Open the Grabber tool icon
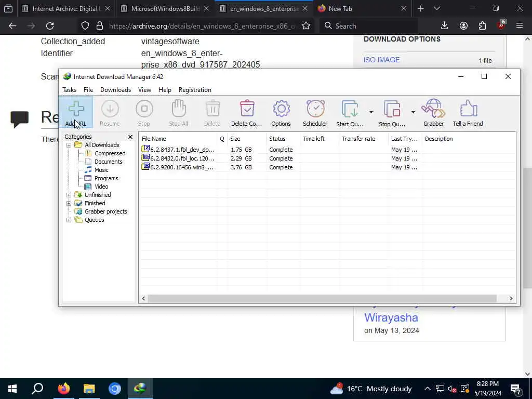 coord(434,113)
